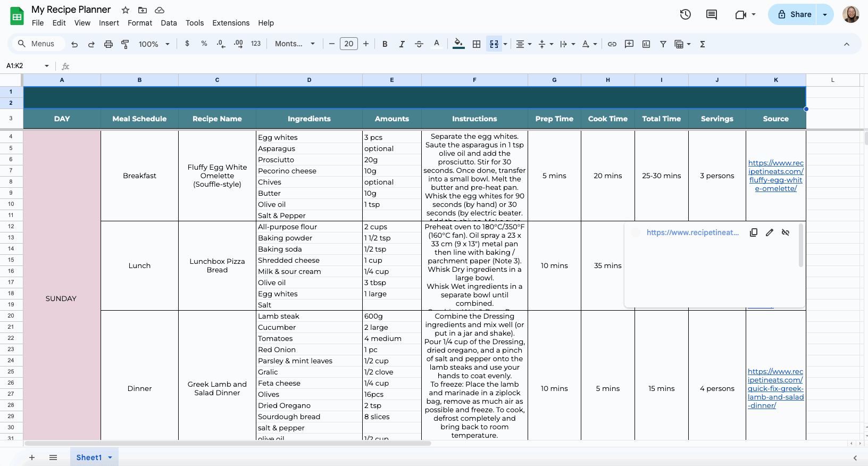Add a new sheet with plus button
The width and height of the screenshot is (868, 466).
click(32, 457)
